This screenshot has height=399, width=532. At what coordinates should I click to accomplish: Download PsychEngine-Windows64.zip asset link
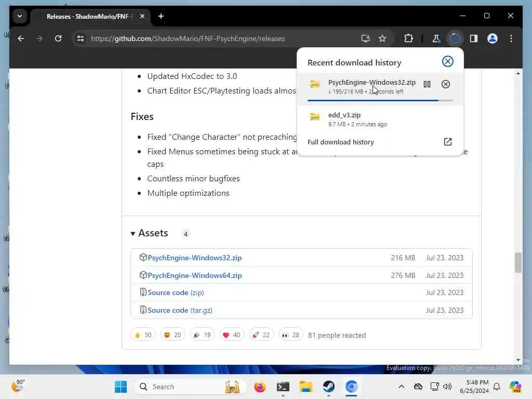coord(195,275)
